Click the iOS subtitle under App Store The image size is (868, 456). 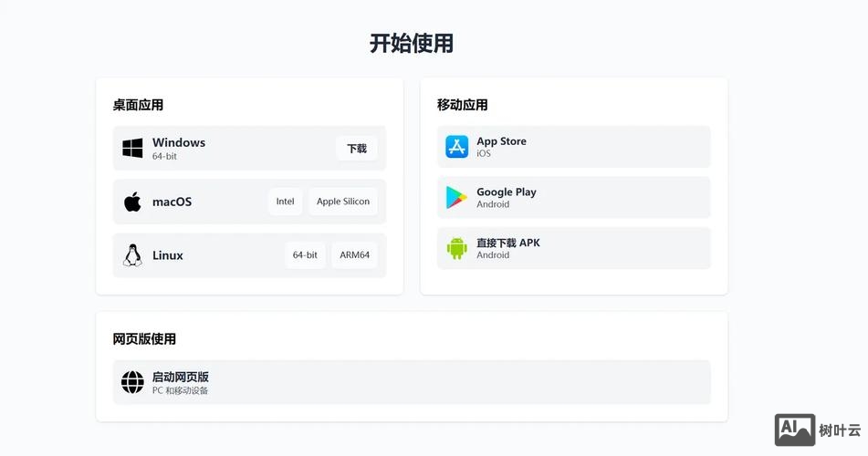click(x=484, y=153)
